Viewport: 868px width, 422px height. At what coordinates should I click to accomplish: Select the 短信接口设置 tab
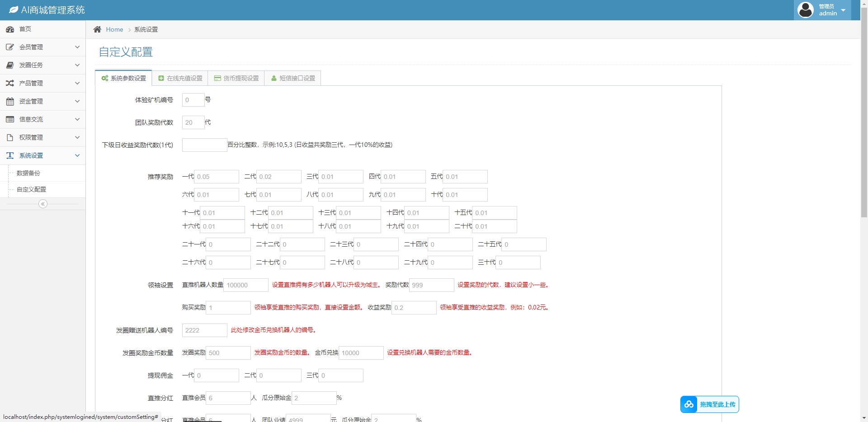[x=293, y=78]
